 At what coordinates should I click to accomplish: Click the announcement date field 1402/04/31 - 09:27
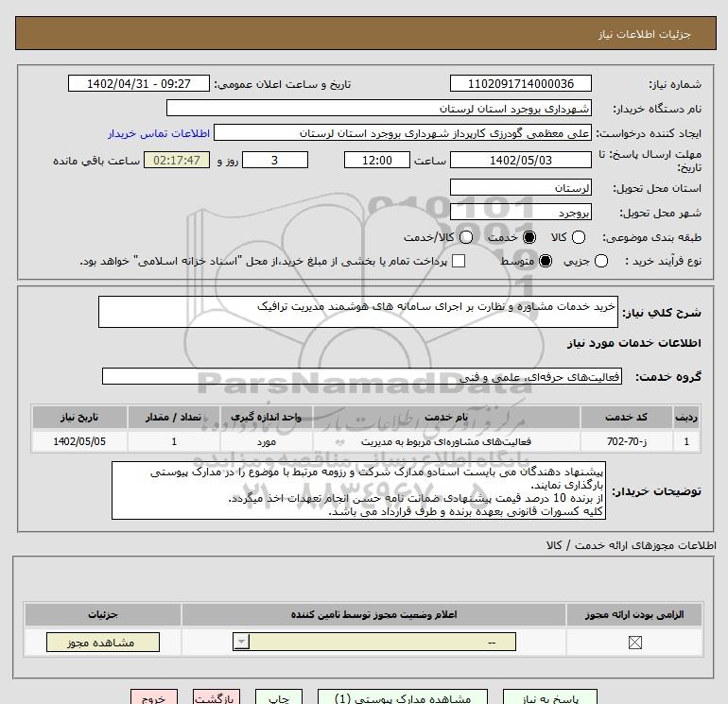(139, 83)
